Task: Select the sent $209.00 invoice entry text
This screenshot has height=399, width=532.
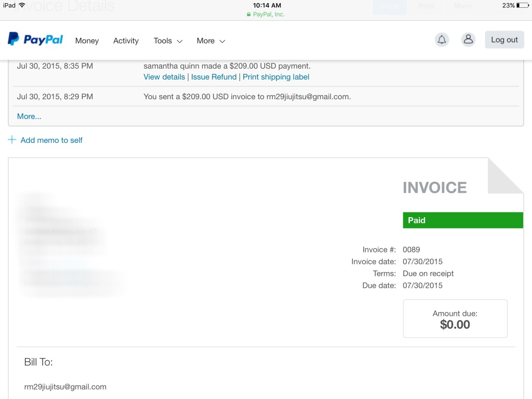Action: tap(247, 97)
